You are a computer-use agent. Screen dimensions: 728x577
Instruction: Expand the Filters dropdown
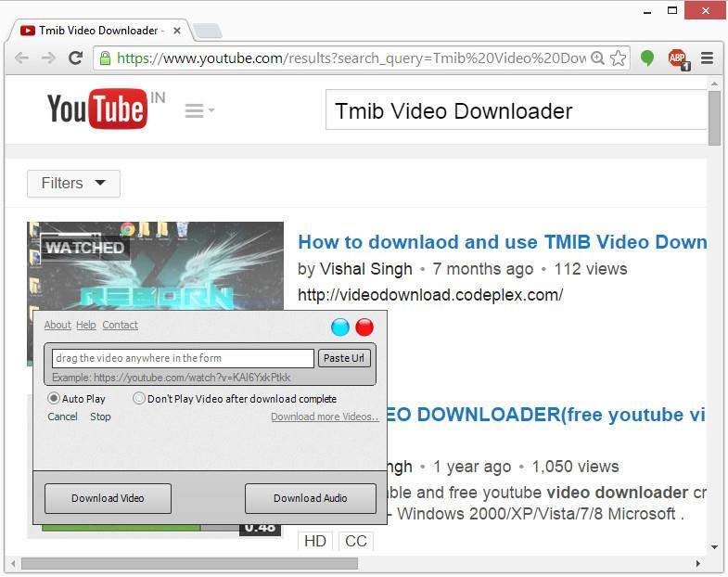[x=73, y=183]
